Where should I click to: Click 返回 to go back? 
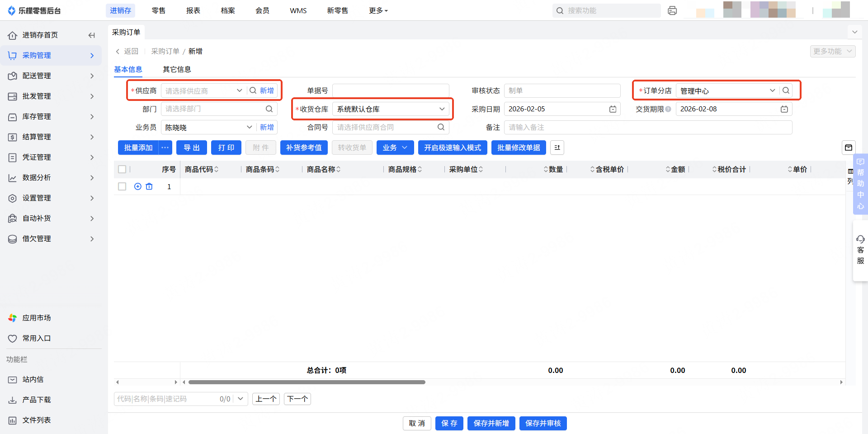click(127, 51)
